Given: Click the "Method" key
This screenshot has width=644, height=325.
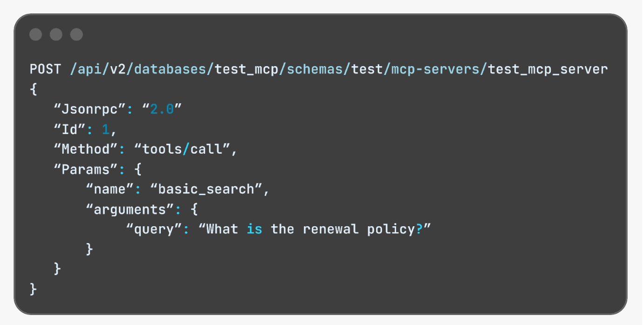Looking at the screenshot, I should click(86, 149).
